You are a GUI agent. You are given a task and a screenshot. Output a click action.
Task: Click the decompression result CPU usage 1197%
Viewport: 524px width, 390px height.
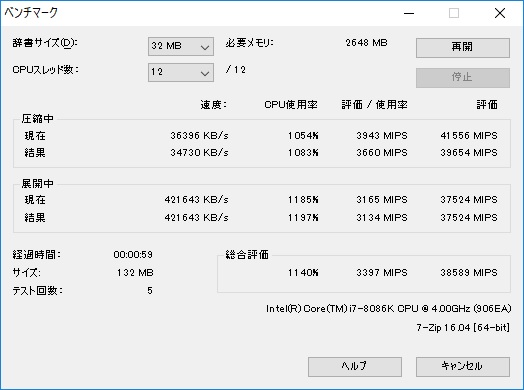tap(303, 218)
